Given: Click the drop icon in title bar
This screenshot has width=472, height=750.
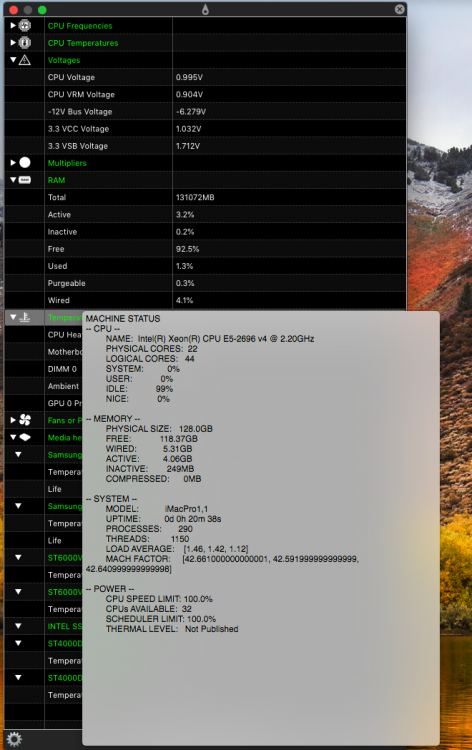Looking at the screenshot, I should [x=205, y=9].
